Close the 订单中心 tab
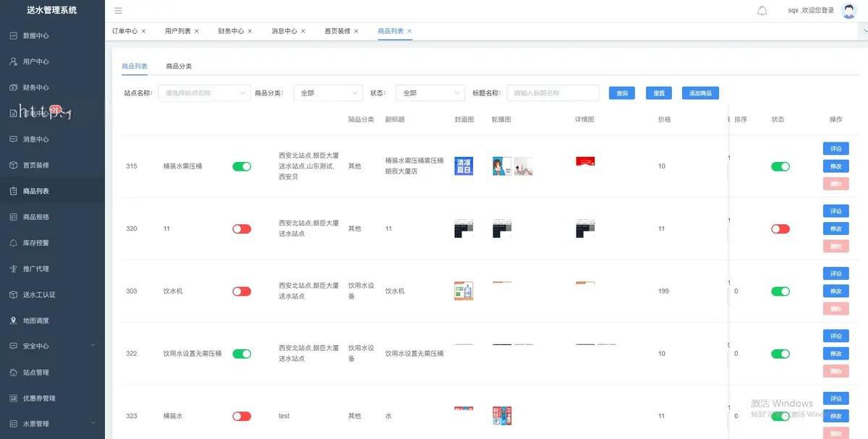Screen dimensions: 868x439 point(143,31)
